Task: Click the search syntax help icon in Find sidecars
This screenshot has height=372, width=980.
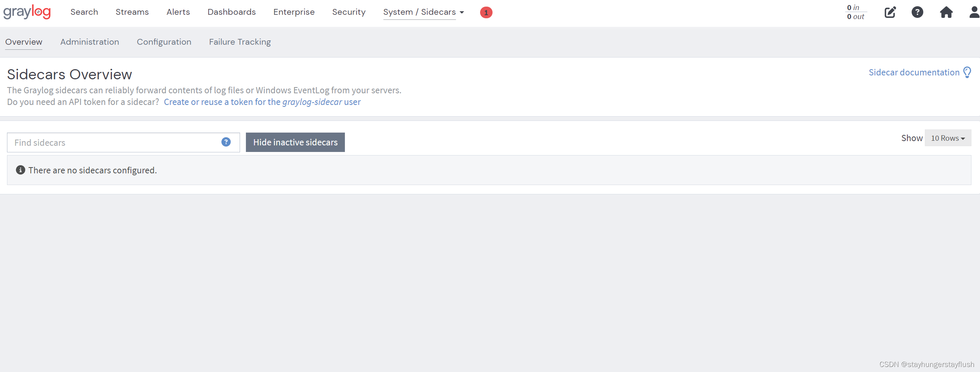Action: [226, 142]
